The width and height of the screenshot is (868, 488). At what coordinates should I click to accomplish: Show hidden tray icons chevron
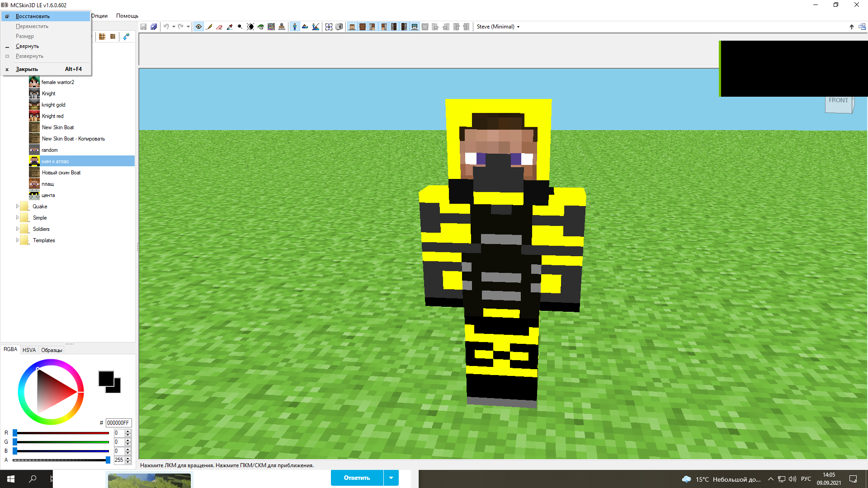pos(771,479)
